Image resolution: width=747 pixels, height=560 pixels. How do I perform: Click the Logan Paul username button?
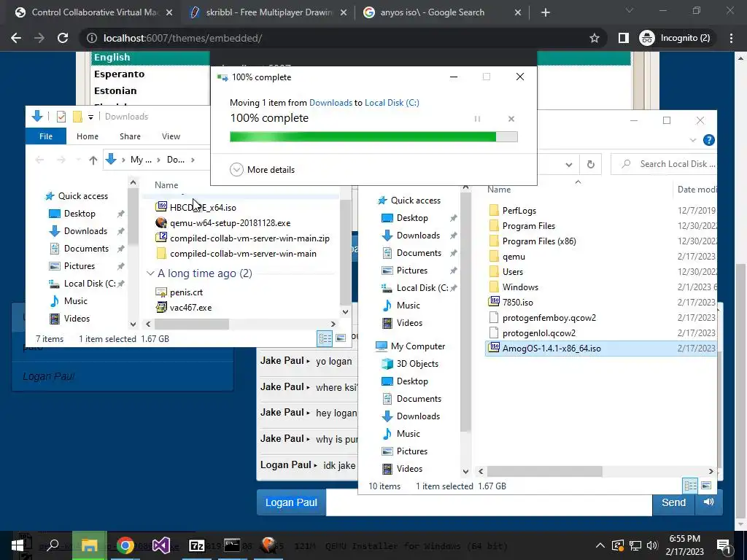click(x=291, y=502)
